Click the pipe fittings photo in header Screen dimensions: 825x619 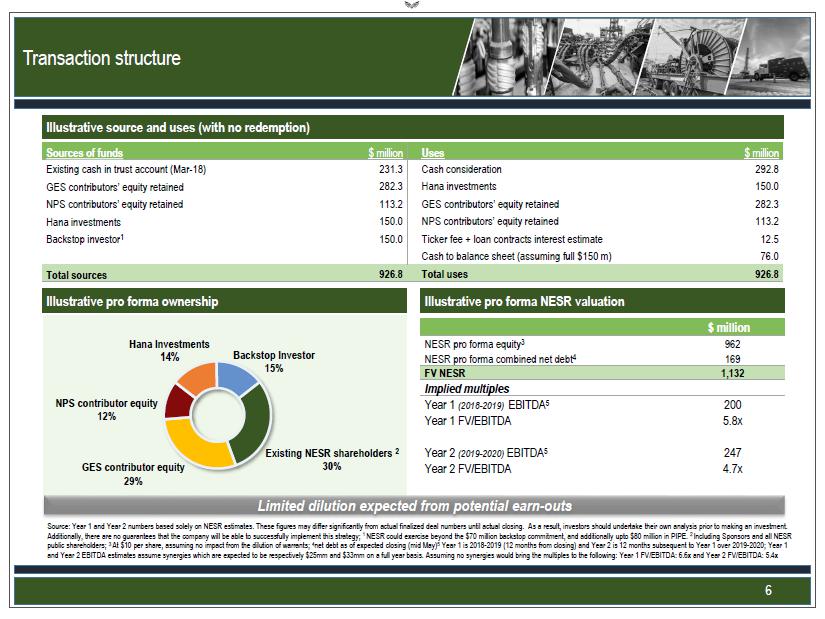pyautogui.click(x=506, y=57)
